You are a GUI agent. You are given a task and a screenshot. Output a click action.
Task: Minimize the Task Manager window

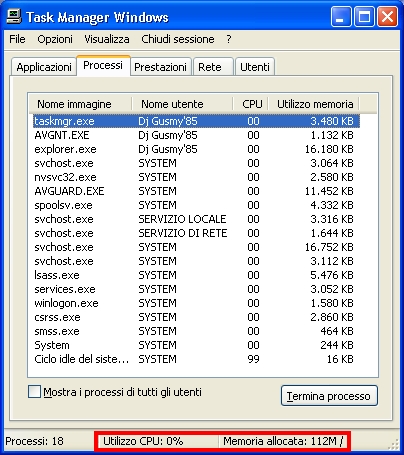pyautogui.click(x=341, y=16)
